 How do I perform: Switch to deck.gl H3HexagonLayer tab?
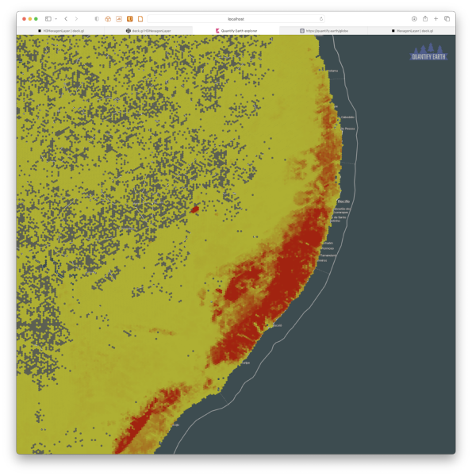point(148,31)
